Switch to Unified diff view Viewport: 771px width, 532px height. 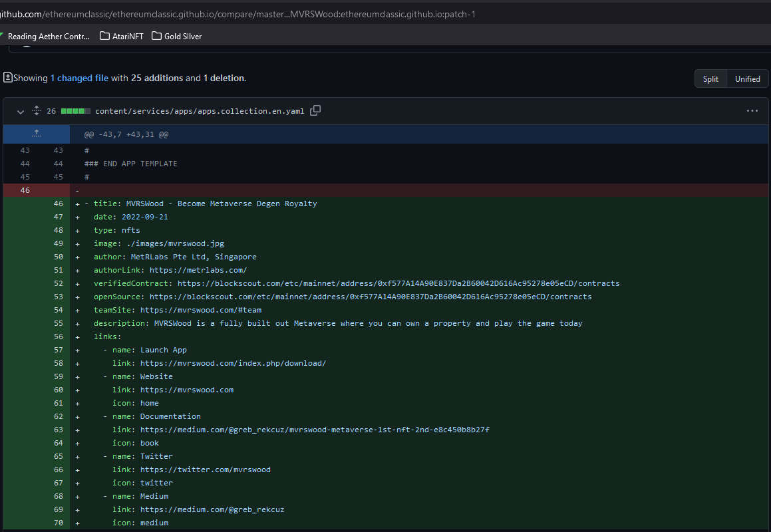(748, 78)
